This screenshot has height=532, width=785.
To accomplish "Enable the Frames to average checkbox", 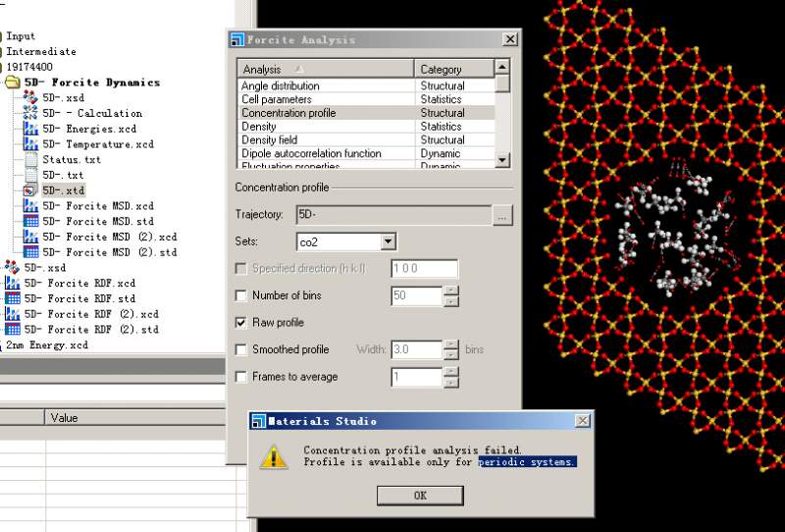I will point(240,377).
